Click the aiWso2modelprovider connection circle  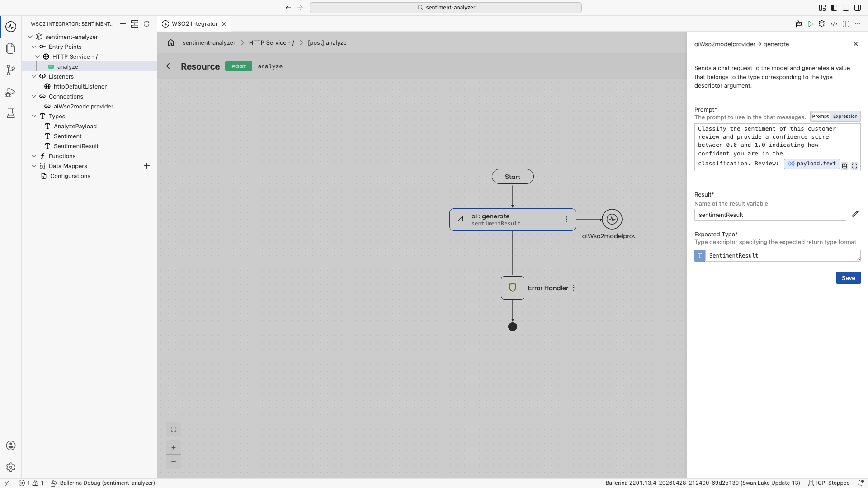pyautogui.click(x=612, y=219)
